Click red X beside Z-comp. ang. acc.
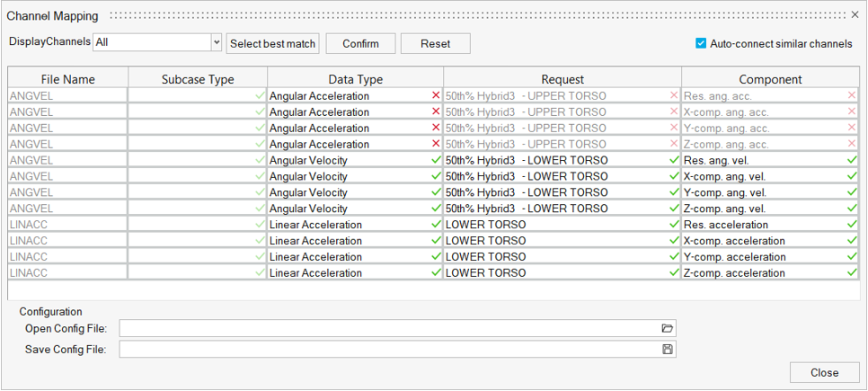 pos(852,144)
